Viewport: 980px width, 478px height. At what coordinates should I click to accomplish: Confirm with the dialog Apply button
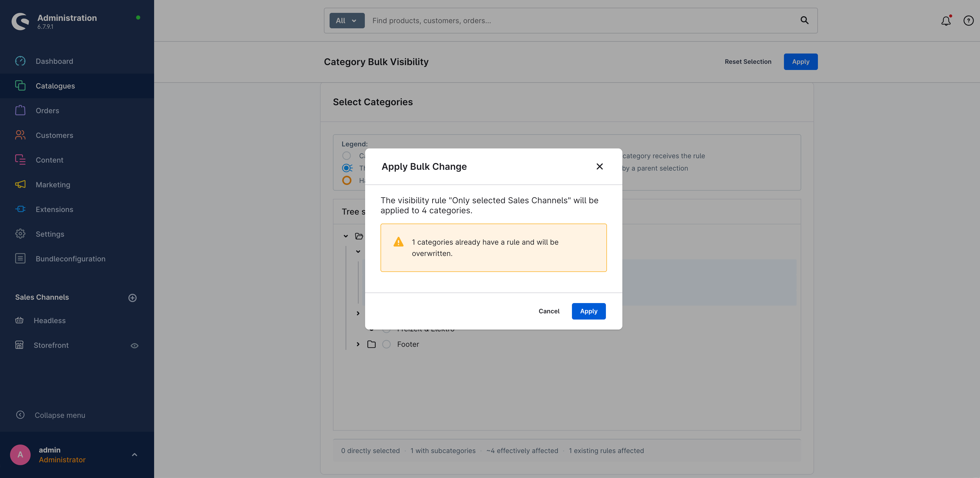coord(588,311)
